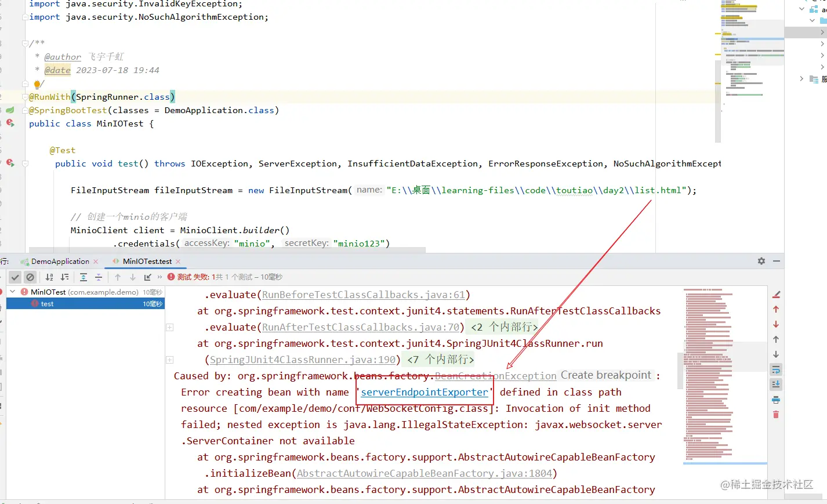Click the import test results icon

(148, 277)
